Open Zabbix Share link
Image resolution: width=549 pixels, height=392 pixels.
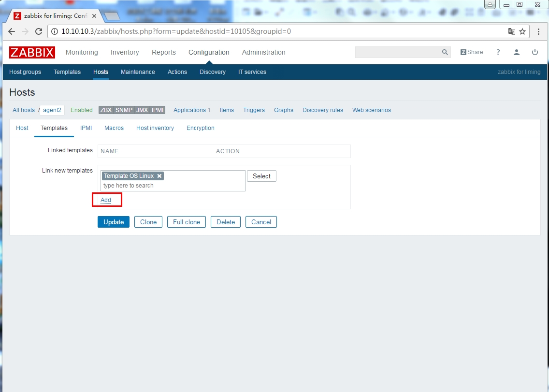click(x=472, y=52)
